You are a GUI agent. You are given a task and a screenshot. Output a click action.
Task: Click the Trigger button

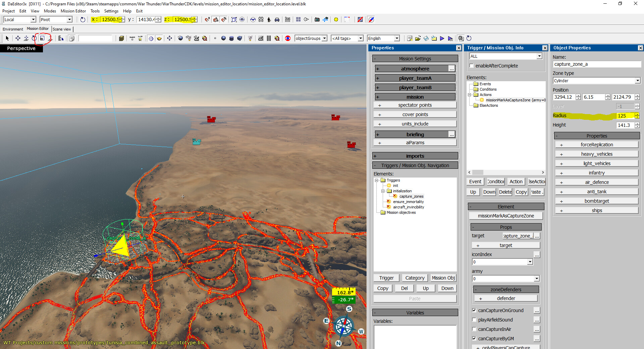pos(386,278)
